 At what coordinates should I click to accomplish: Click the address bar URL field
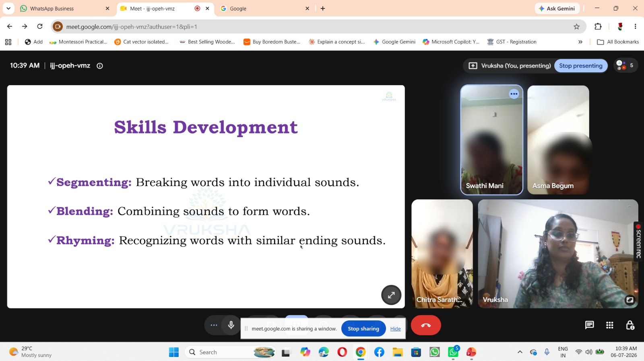point(318,27)
